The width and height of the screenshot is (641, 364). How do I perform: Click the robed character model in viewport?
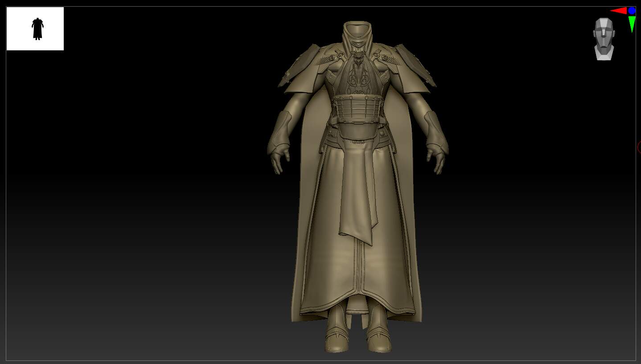point(357,187)
